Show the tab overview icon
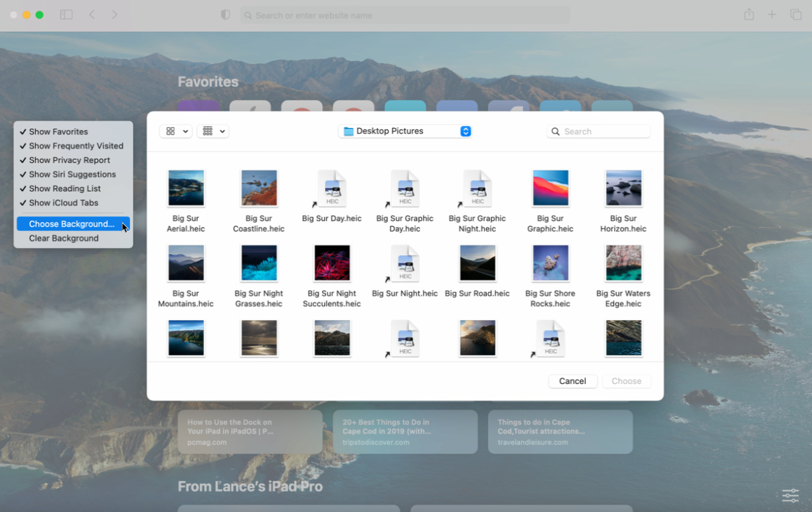Image resolution: width=812 pixels, height=512 pixels. click(x=796, y=15)
